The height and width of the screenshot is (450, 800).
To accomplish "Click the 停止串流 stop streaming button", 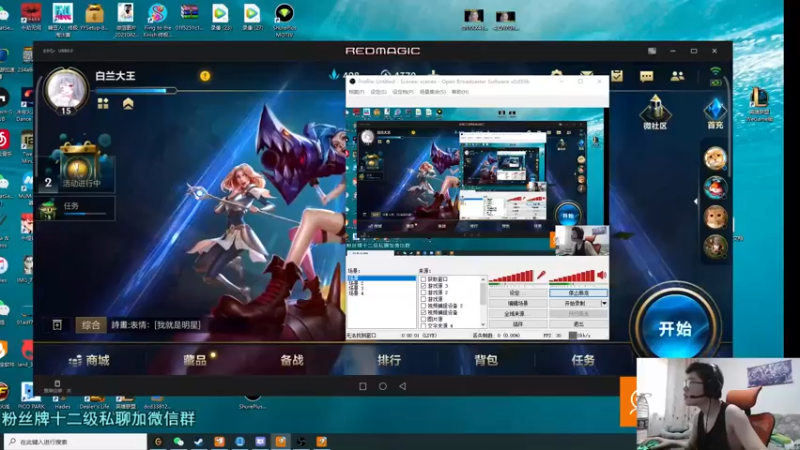I will tap(579, 293).
